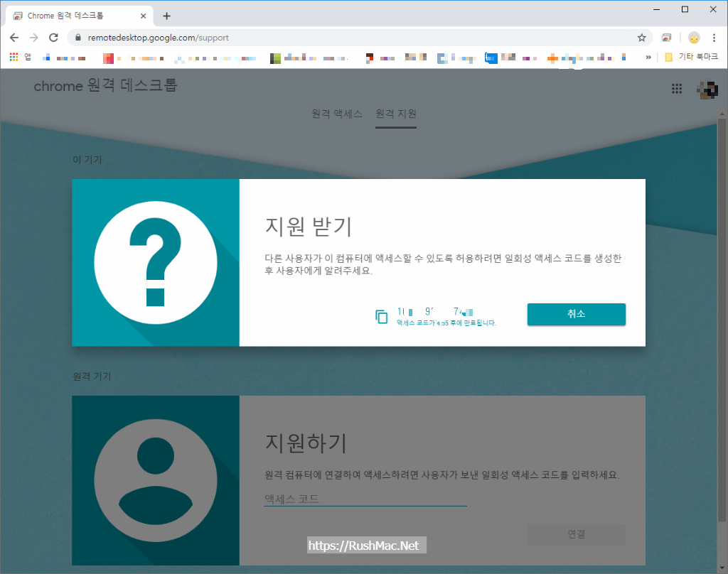Click the page's vertical scrollbar
Screen dimensions: 728x574
[x=722, y=320]
